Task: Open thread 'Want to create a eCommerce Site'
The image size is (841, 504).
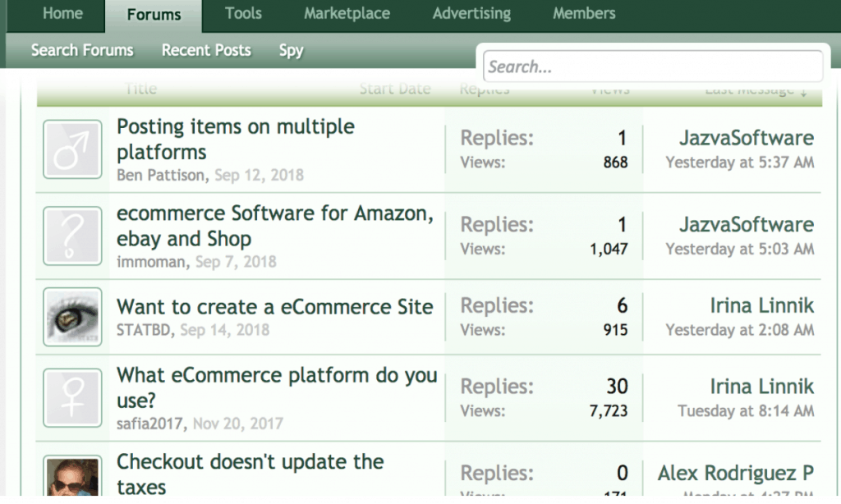Action: pyautogui.click(x=274, y=307)
